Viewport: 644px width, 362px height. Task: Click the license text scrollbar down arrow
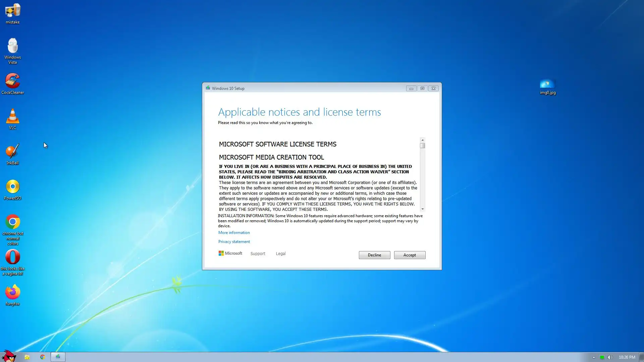pos(423,209)
